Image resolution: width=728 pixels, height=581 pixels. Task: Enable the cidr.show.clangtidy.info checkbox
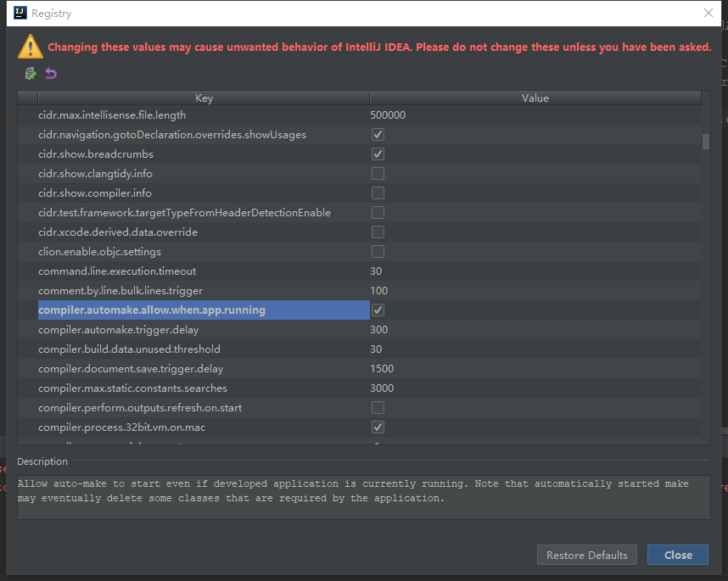tap(378, 174)
